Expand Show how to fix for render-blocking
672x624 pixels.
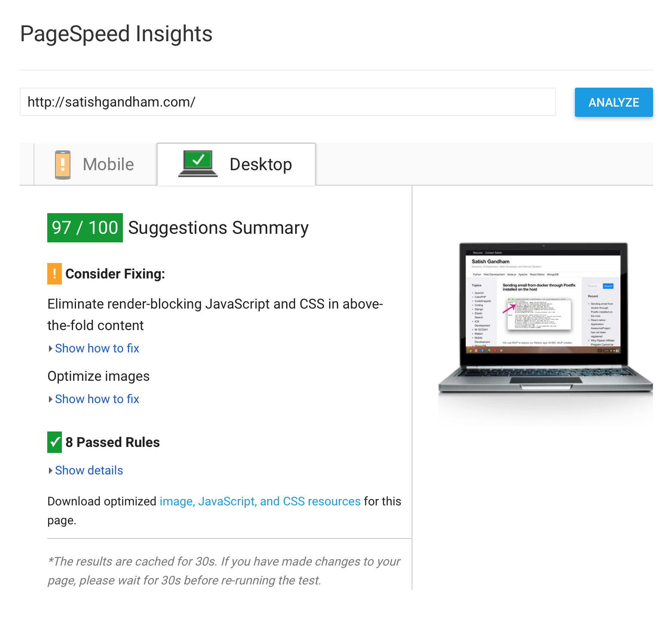pos(97,349)
